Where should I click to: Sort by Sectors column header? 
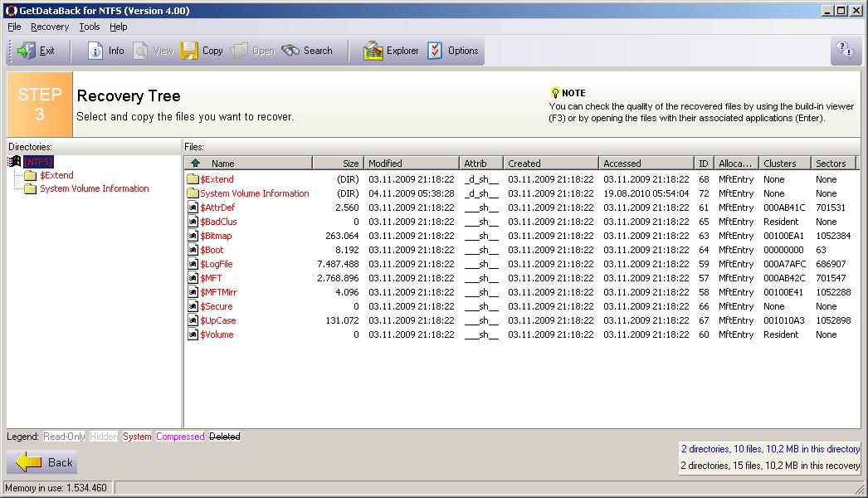click(x=832, y=163)
